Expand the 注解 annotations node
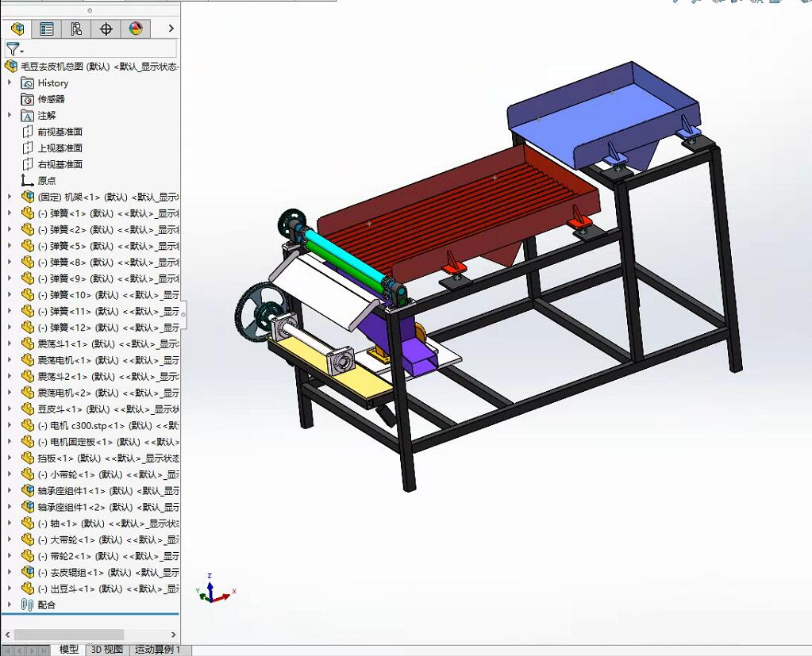Image resolution: width=812 pixels, height=656 pixels. [10, 115]
